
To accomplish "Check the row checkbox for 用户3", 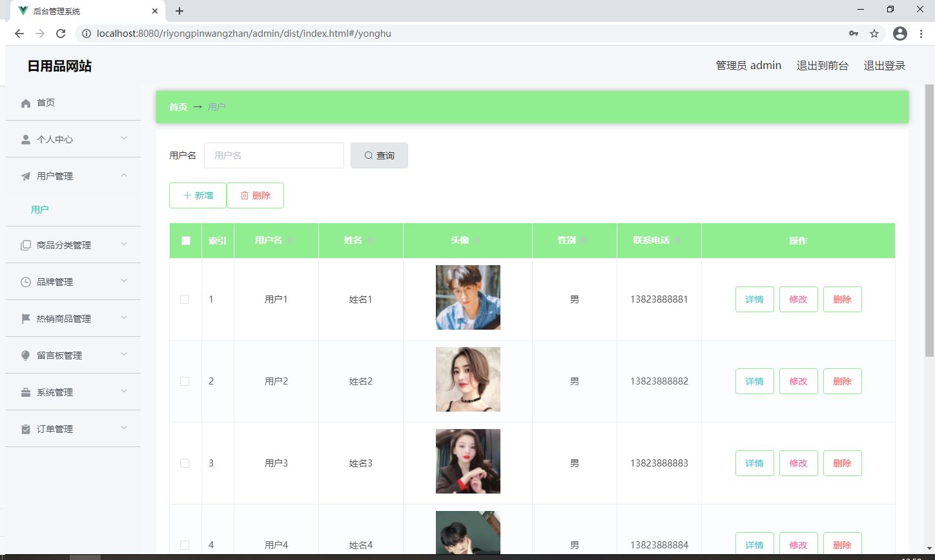I will click(185, 463).
